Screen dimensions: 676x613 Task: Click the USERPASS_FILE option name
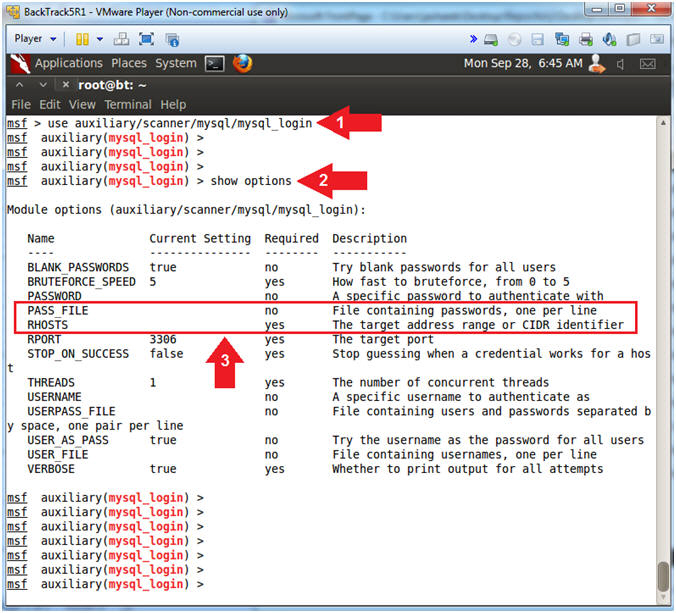71,412
